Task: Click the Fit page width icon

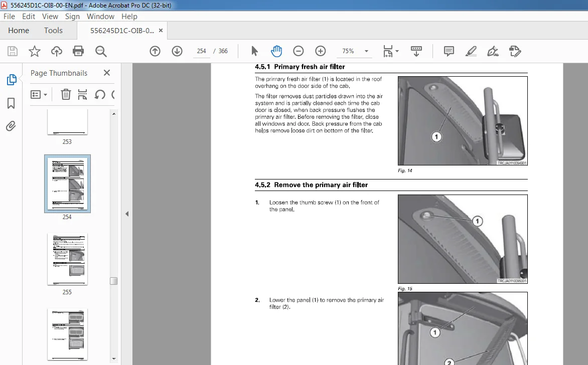Action: point(388,51)
